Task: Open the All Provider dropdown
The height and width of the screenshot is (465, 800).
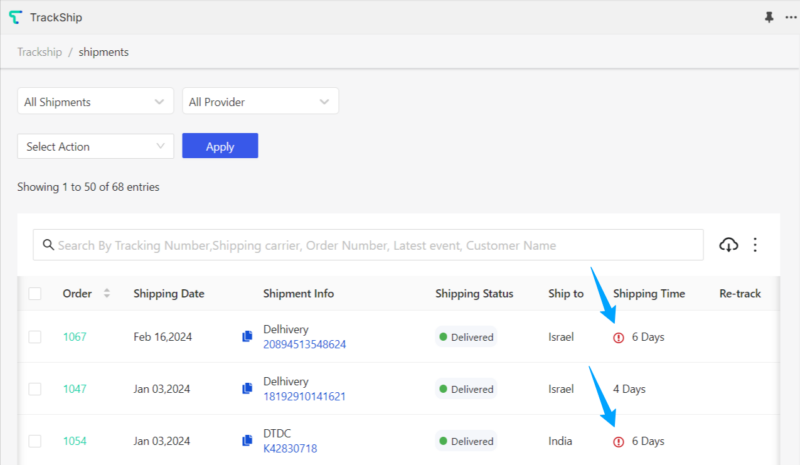Action: click(260, 101)
